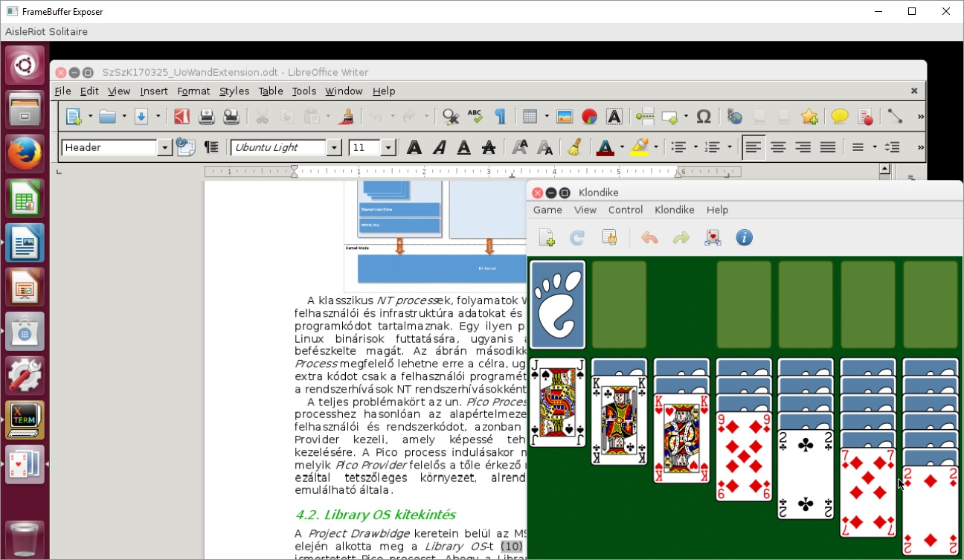The width and height of the screenshot is (964, 560).
Task: Open Klondike's Control menu
Action: pyautogui.click(x=626, y=210)
